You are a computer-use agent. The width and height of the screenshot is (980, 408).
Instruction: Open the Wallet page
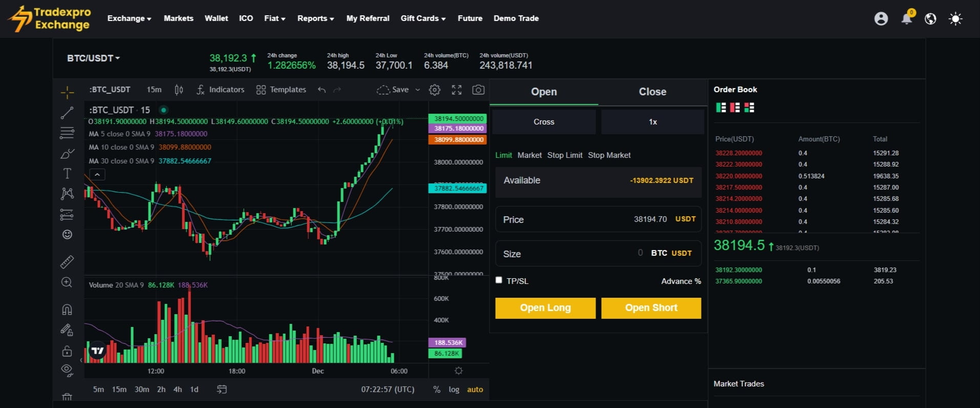click(x=216, y=18)
